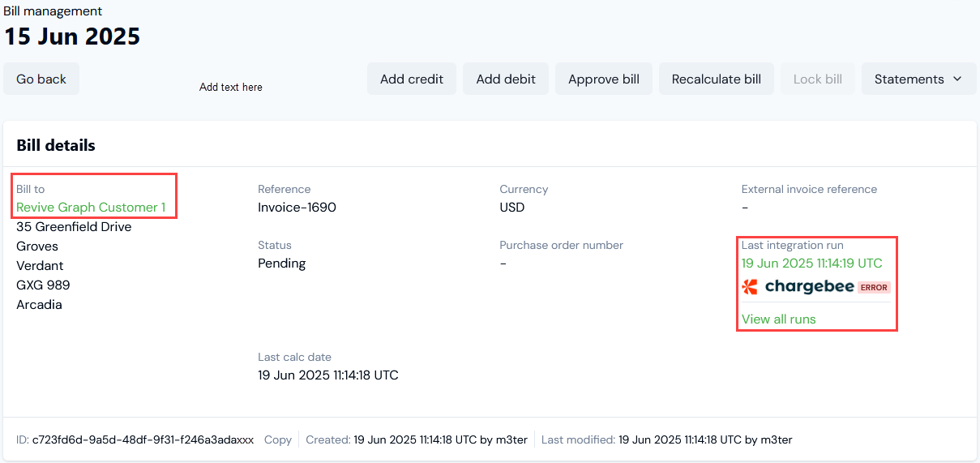The width and height of the screenshot is (980, 463).
Task: Go back to the previous page
Action: pyautogui.click(x=41, y=79)
